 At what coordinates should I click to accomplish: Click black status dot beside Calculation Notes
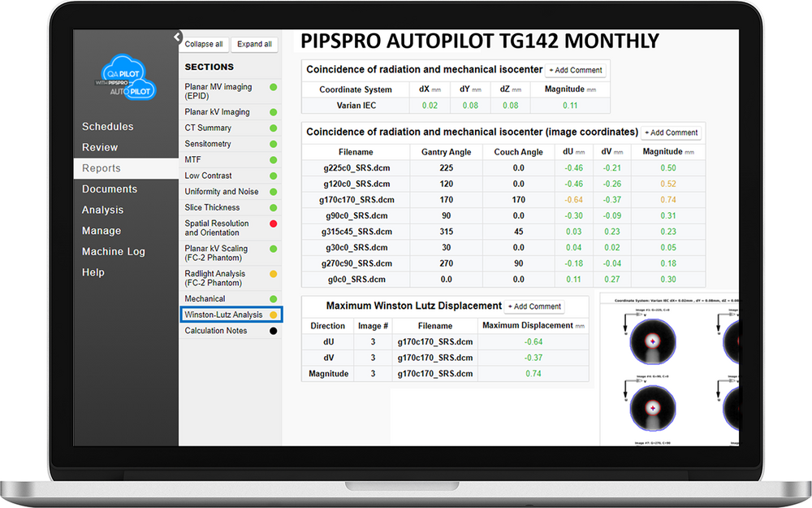pos(274,331)
